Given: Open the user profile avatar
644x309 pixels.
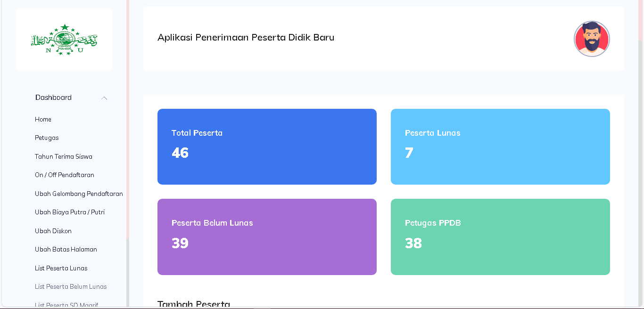Looking at the screenshot, I should [592, 39].
